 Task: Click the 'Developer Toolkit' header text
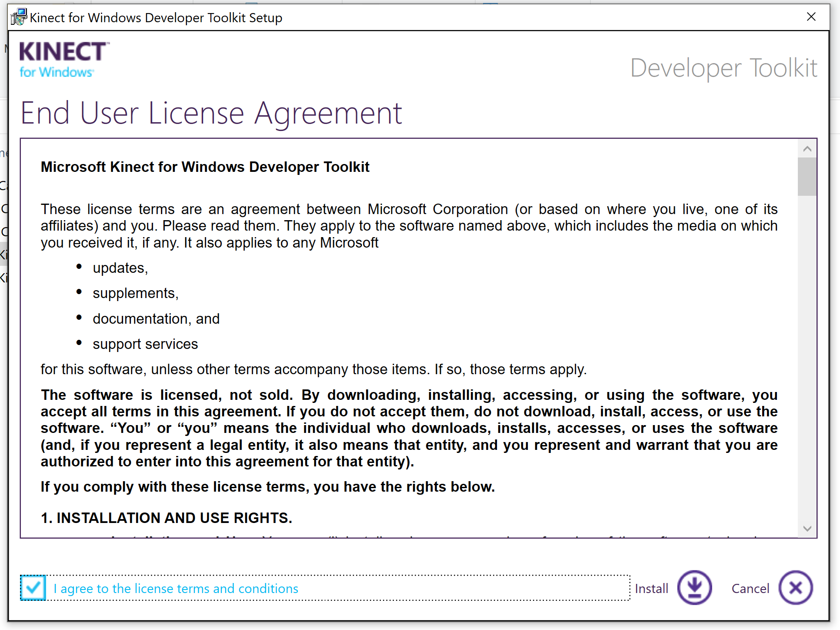tap(723, 68)
